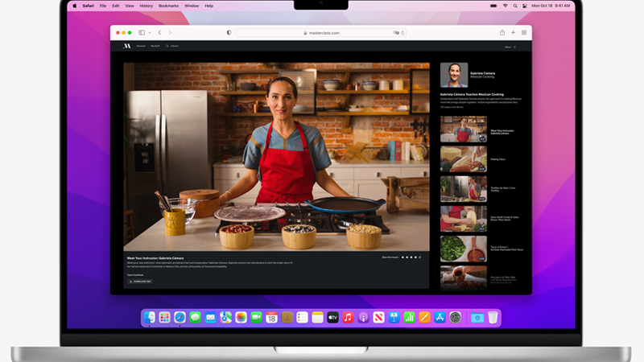Open Gabriela Cámara instructor portrait
Image resolution: width=644 pixels, height=362 pixels.
454,75
